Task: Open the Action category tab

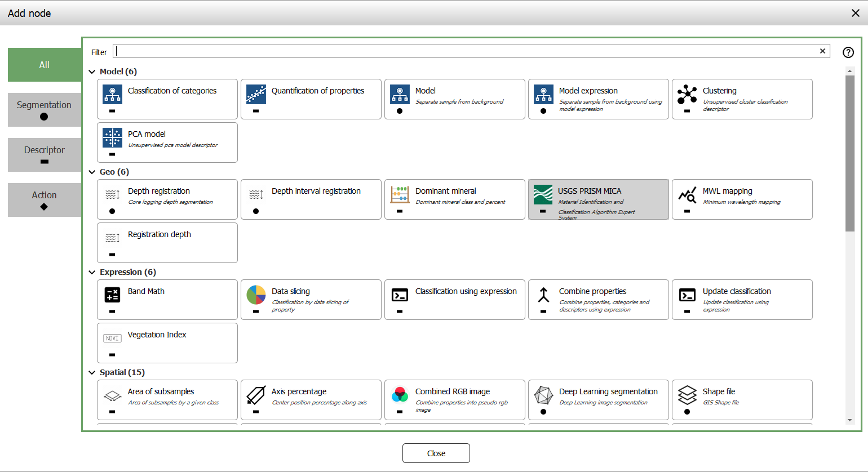Action: tap(45, 199)
